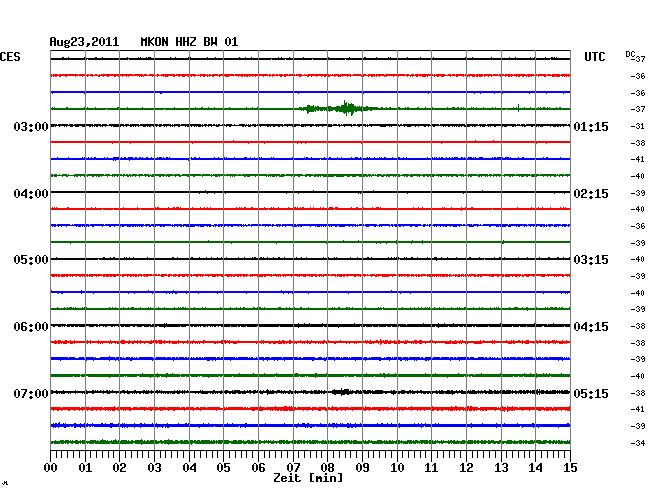
Task: Click the "04" minute axis label
Action: (189, 468)
